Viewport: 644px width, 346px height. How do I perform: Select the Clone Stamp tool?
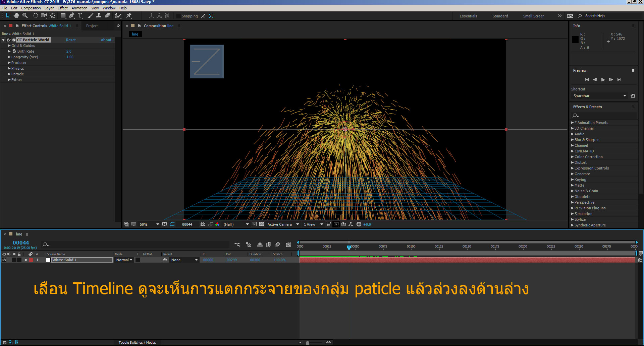click(99, 16)
